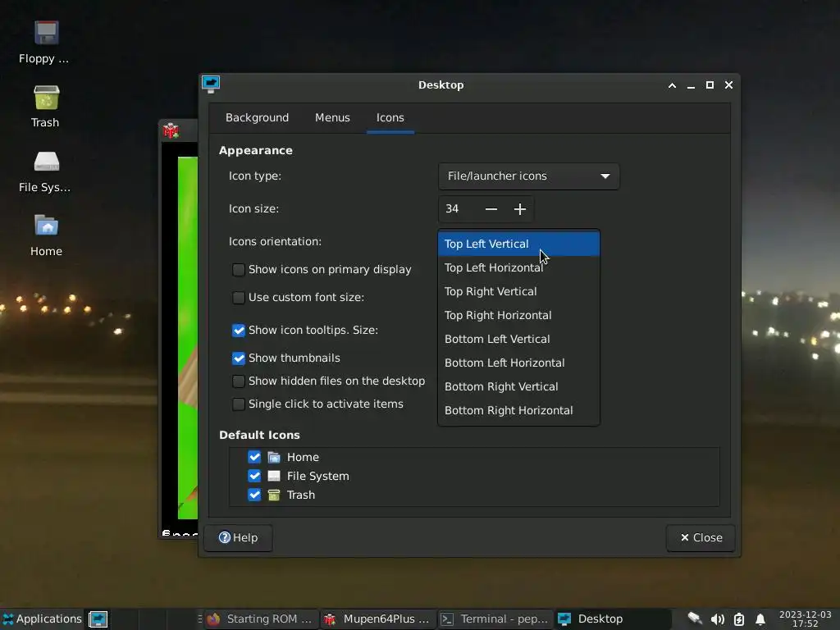Disable Show icon tooltips checkbox
This screenshot has height=630, width=840.
[x=239, y=331]
